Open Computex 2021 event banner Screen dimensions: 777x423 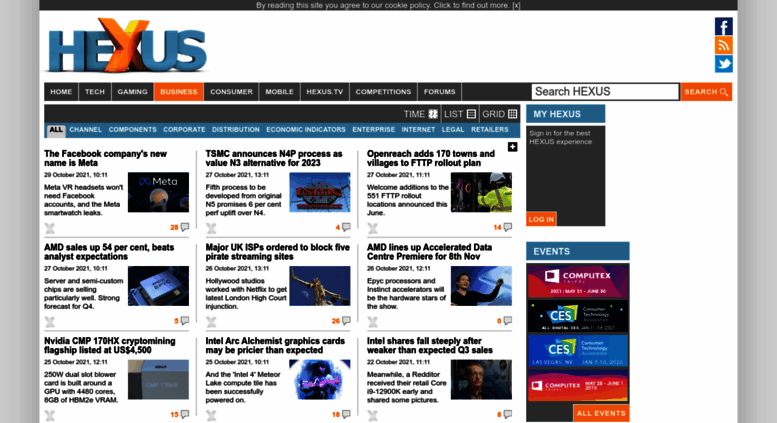578,281
